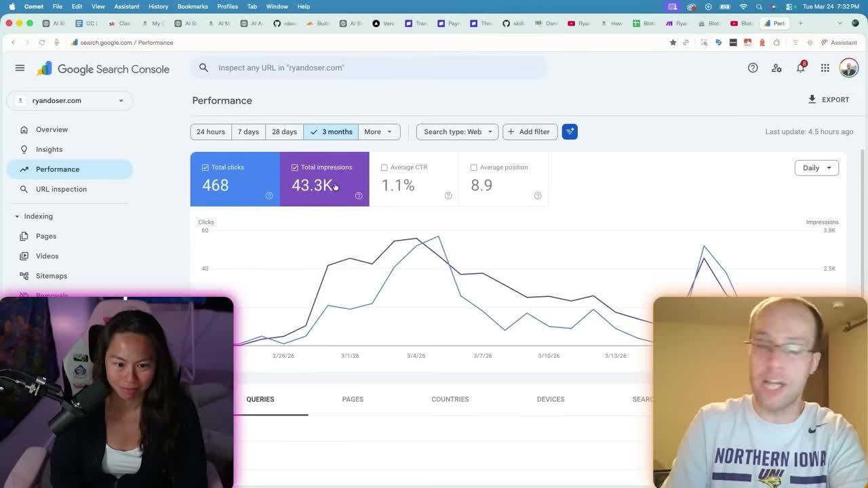Enable the Average CTR checkbox
The width and height of the screenshot is (868, 488).
[x=384, y=167]
